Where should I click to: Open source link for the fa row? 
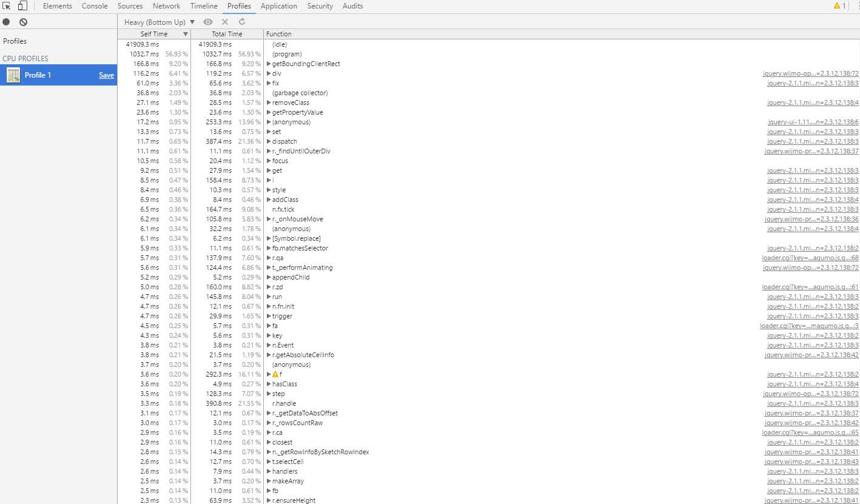coord(809,326)
